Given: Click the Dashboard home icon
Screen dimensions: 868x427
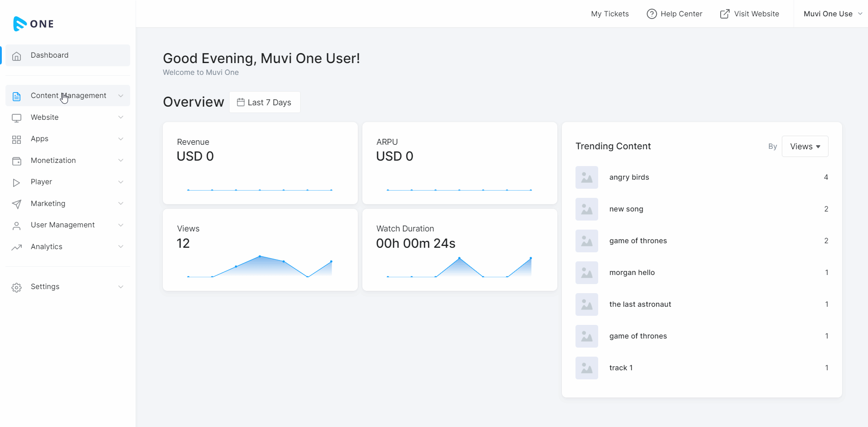Looking at the screenshot, I should coord(17,56).
